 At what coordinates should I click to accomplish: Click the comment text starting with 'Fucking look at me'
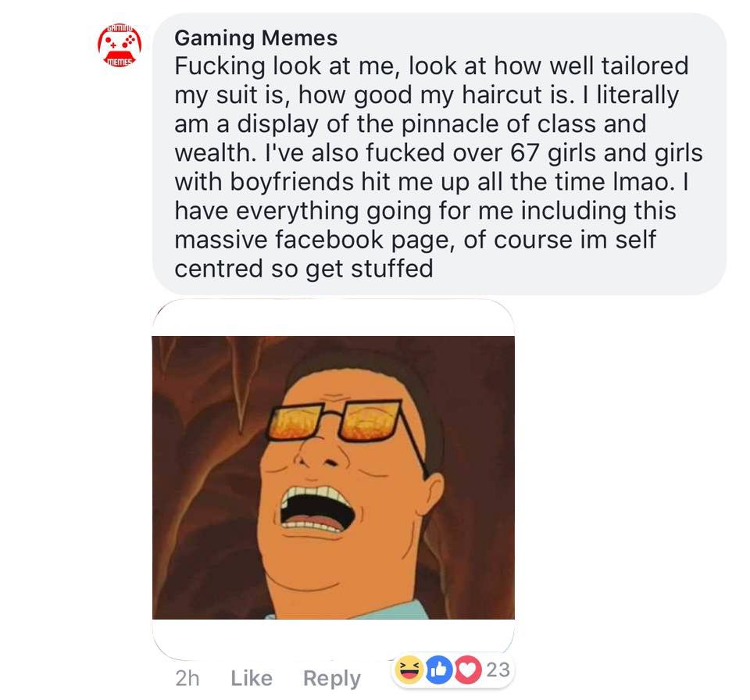[438, 167]
